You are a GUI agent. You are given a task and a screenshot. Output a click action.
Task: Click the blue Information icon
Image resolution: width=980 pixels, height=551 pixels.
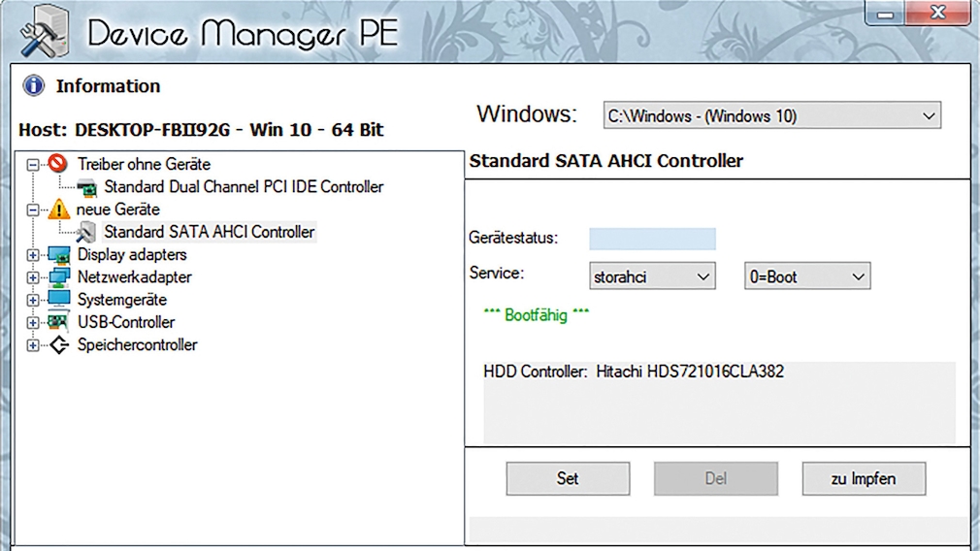pos(34,86)
